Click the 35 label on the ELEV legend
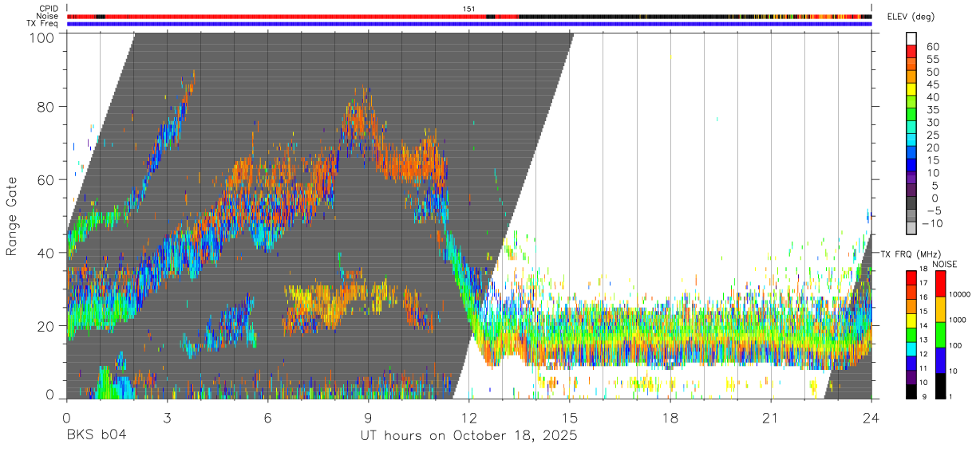 click(x=933, y=109)
